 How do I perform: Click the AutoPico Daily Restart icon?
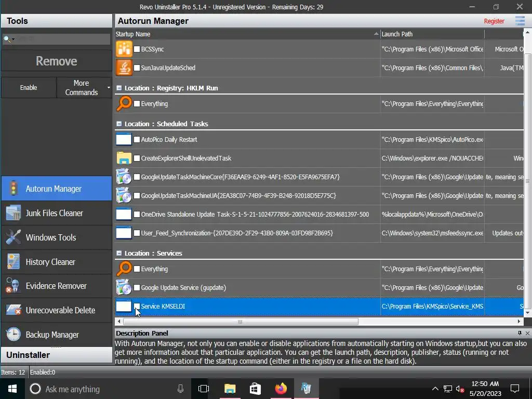[124, 139]
